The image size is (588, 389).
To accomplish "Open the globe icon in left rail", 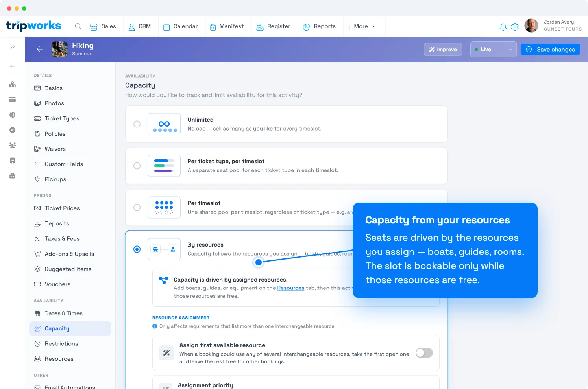I will pyautogui.click(x=12, y=115).
